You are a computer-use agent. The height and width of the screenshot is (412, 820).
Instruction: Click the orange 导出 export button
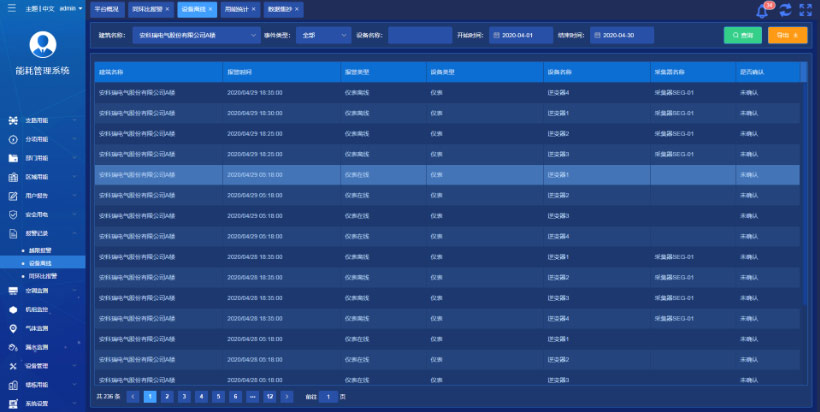click(x=786, y=35)
